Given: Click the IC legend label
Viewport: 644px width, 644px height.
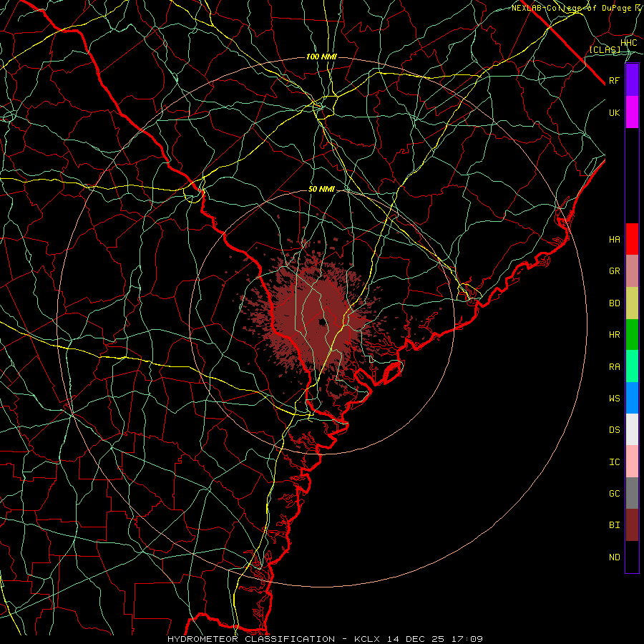Looking at the screenshot, I should 614,462.
